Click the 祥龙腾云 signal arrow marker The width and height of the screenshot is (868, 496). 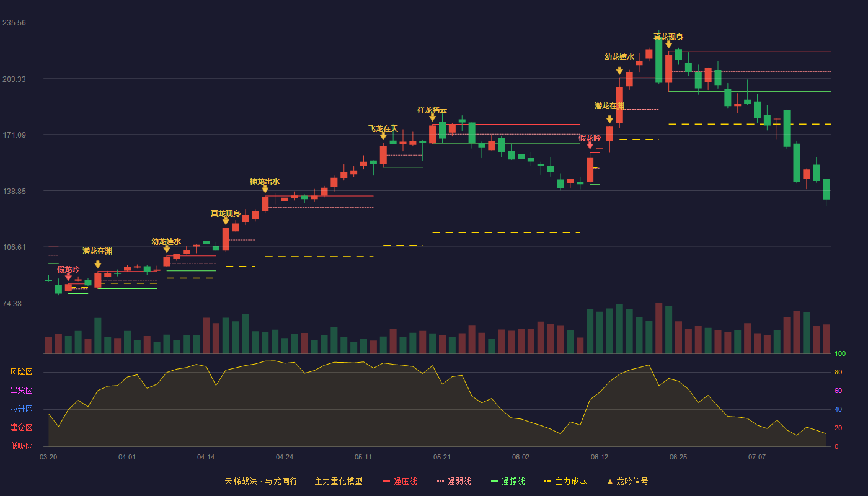tap(432, 117)
